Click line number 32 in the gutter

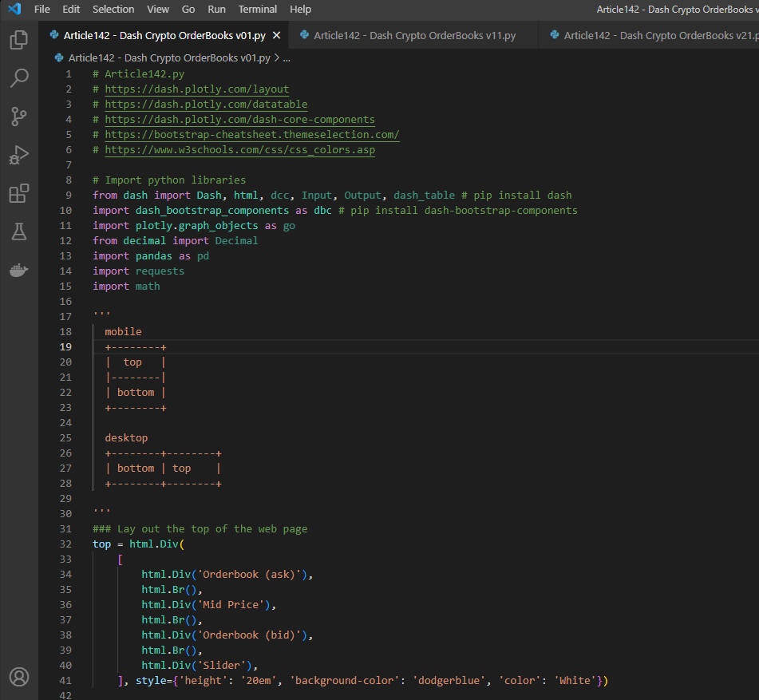coord(65,544)
